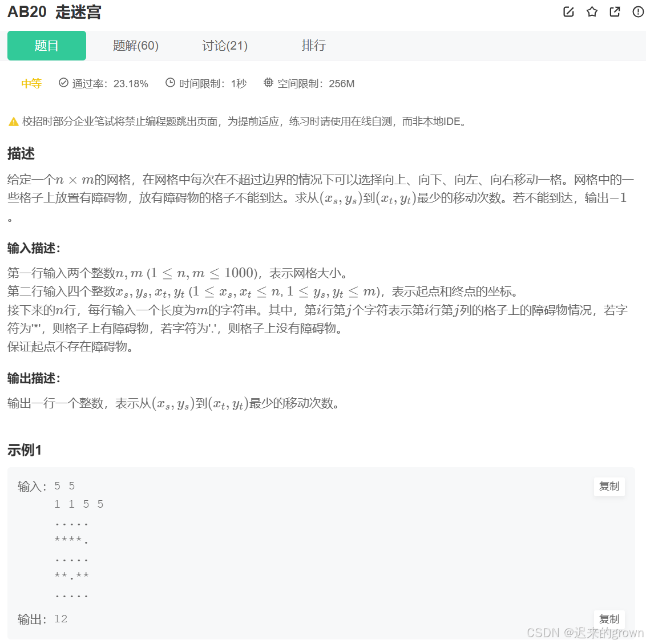
Task: Select the 题目 tab
Action: [47, 46]
